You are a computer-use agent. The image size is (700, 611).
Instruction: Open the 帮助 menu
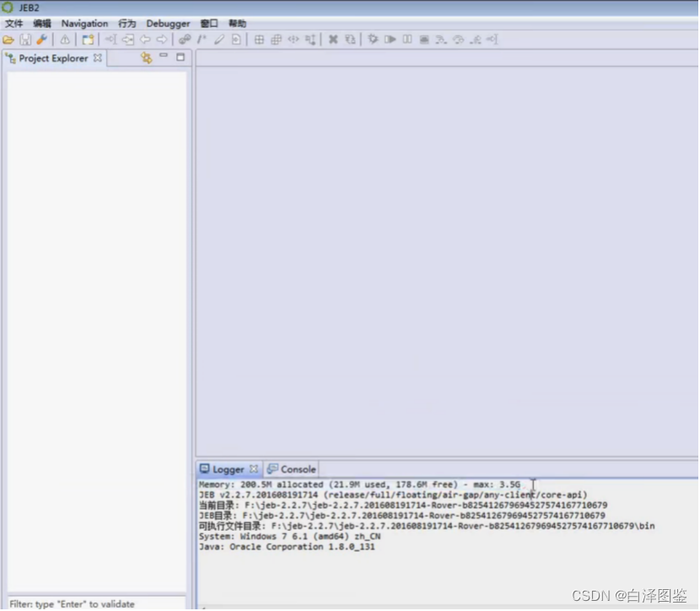click(237, 24)
